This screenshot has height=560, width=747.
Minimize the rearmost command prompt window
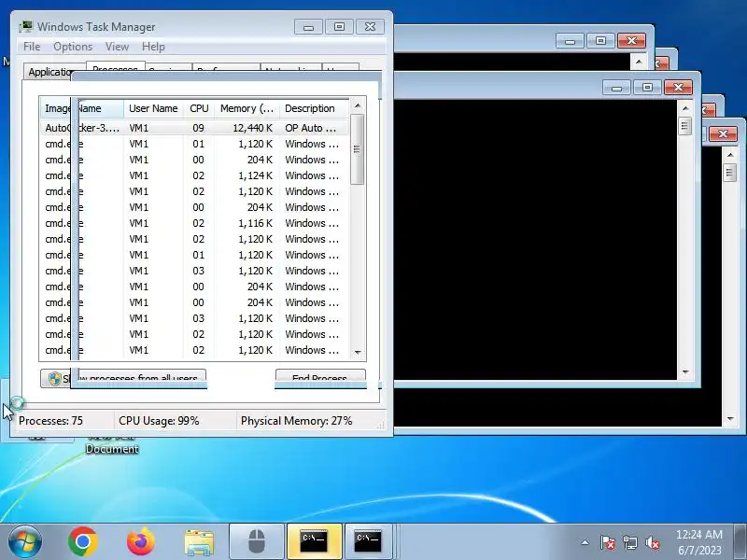coord(570,41)
